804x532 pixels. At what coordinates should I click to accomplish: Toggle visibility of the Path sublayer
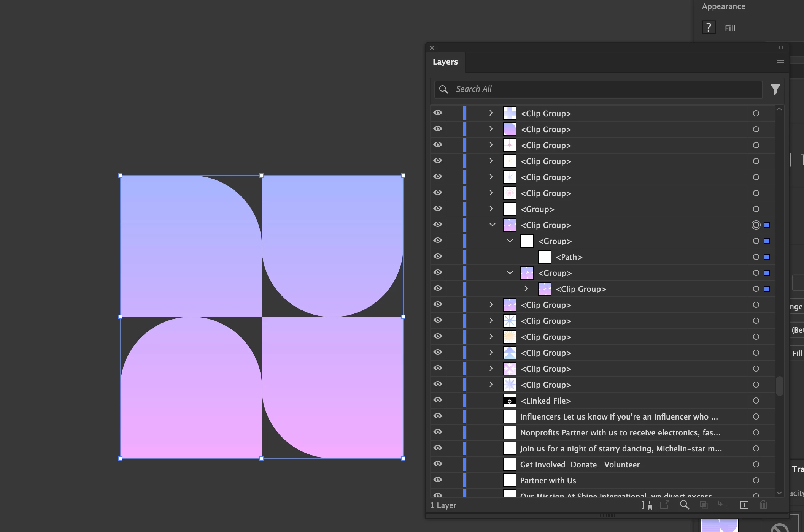click(438, 256)
